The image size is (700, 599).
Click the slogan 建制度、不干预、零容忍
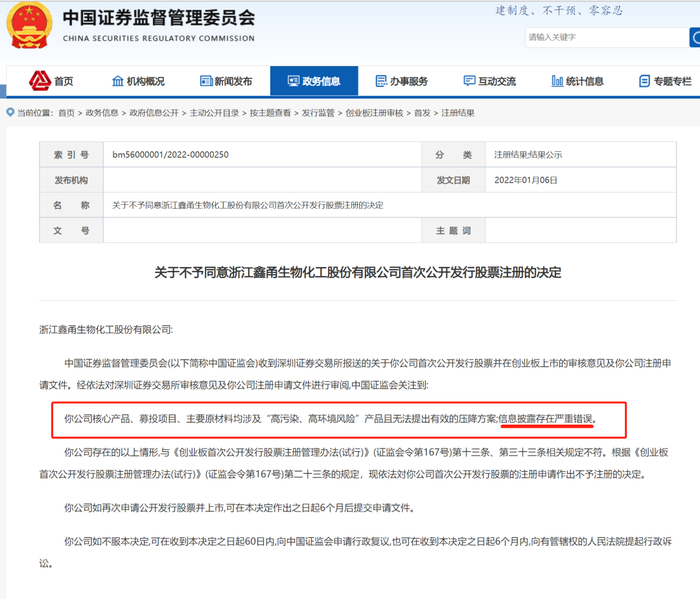point(558,10)
